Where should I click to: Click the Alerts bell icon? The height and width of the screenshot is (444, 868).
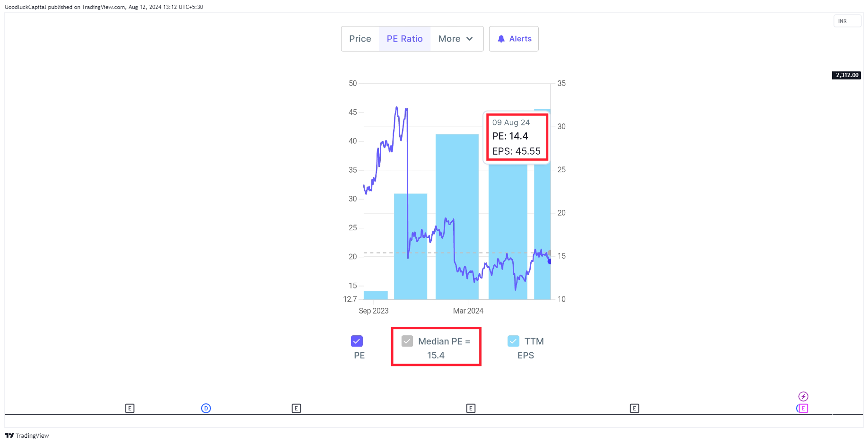pyautogui.click(x=501, y=39)
